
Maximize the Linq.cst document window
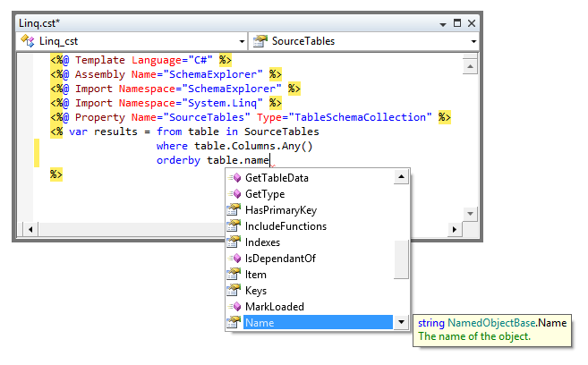pos(457,23)
